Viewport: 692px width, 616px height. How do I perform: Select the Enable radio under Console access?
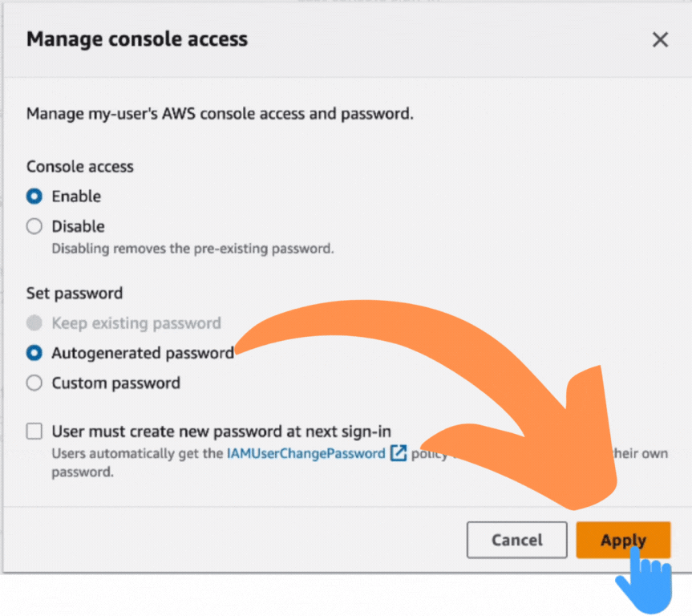coord(32,196)
